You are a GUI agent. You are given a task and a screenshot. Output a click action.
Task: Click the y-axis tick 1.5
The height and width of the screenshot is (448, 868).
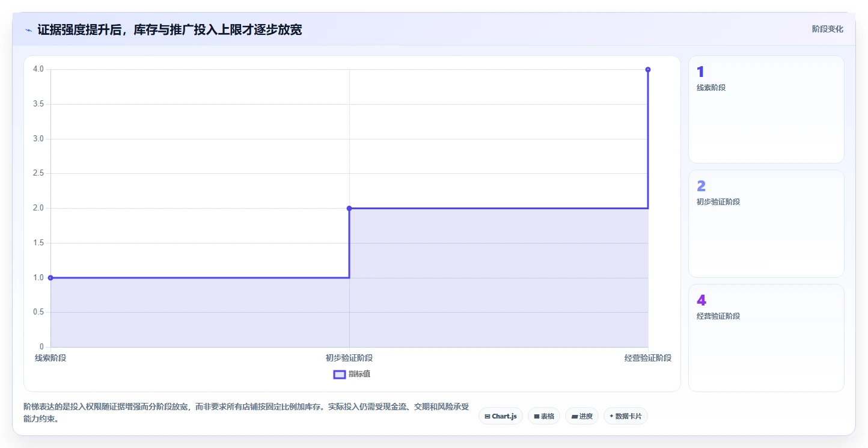pos(38,243)
